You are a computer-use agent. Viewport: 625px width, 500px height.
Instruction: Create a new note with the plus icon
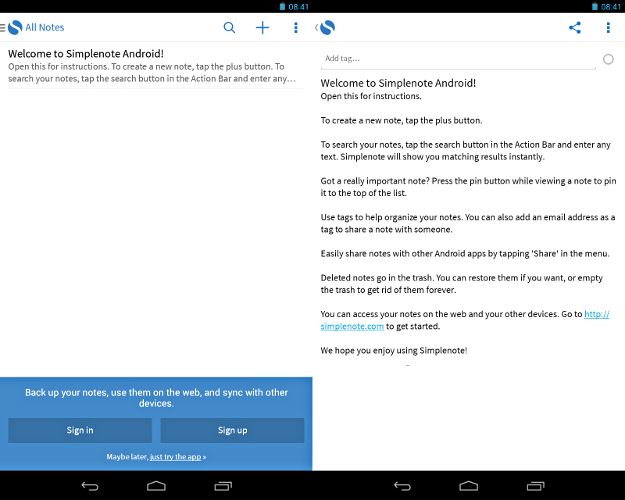pos(262,28)
